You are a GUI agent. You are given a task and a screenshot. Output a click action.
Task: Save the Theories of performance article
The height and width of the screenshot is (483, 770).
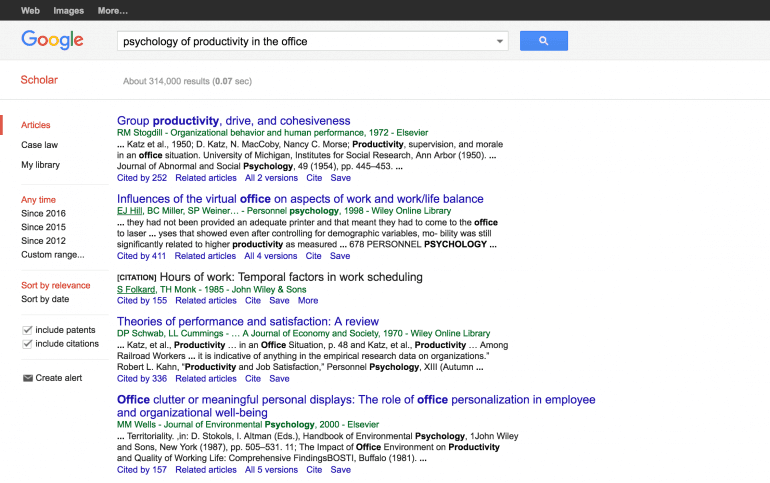[279, 379]
